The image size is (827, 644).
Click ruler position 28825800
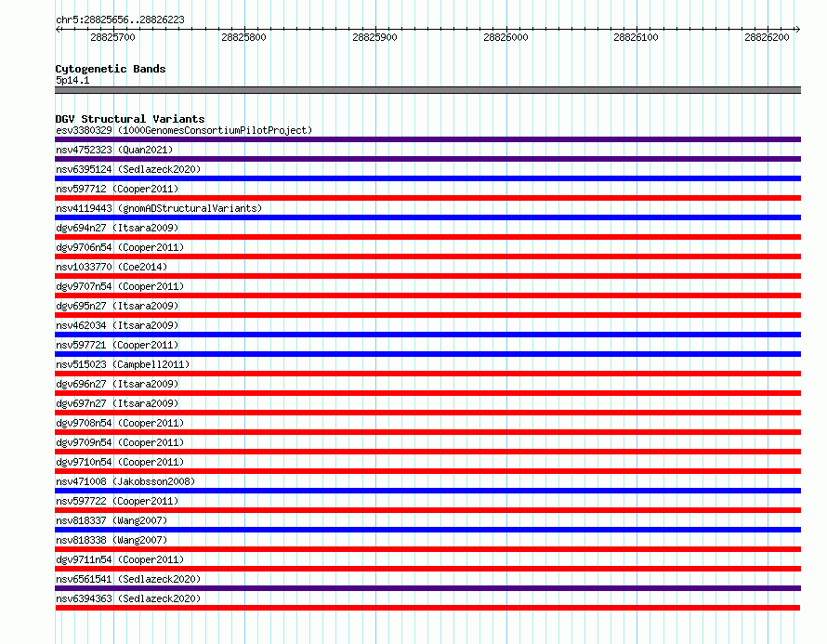(x=243, y=37)
